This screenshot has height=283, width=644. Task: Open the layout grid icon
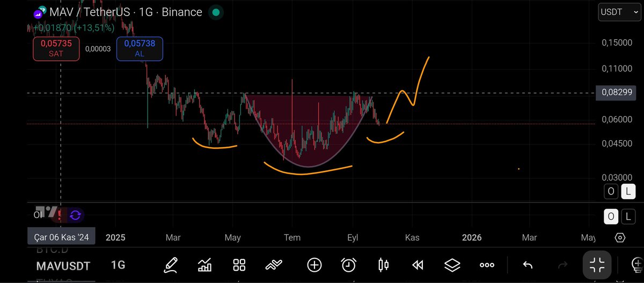[239, 264]
